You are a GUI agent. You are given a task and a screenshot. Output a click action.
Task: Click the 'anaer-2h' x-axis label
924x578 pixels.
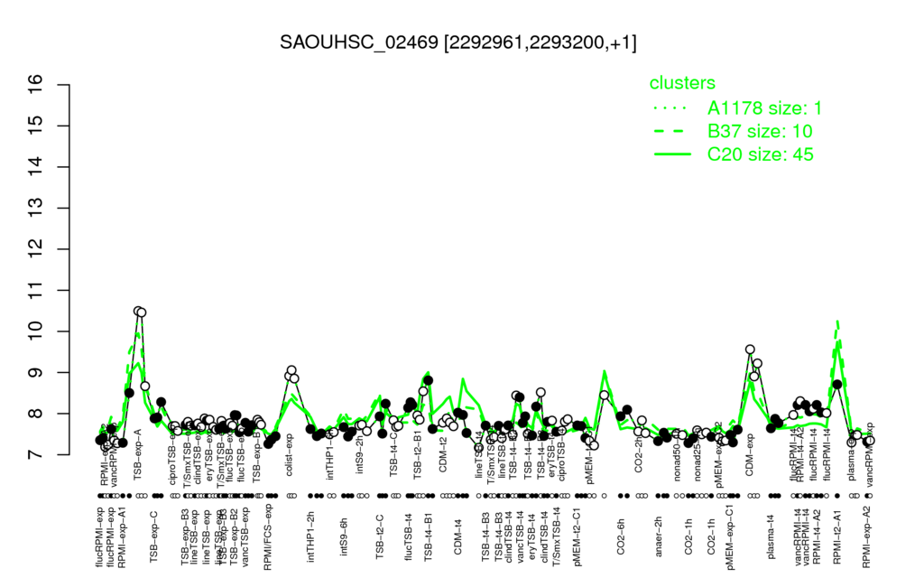[659, 536]
